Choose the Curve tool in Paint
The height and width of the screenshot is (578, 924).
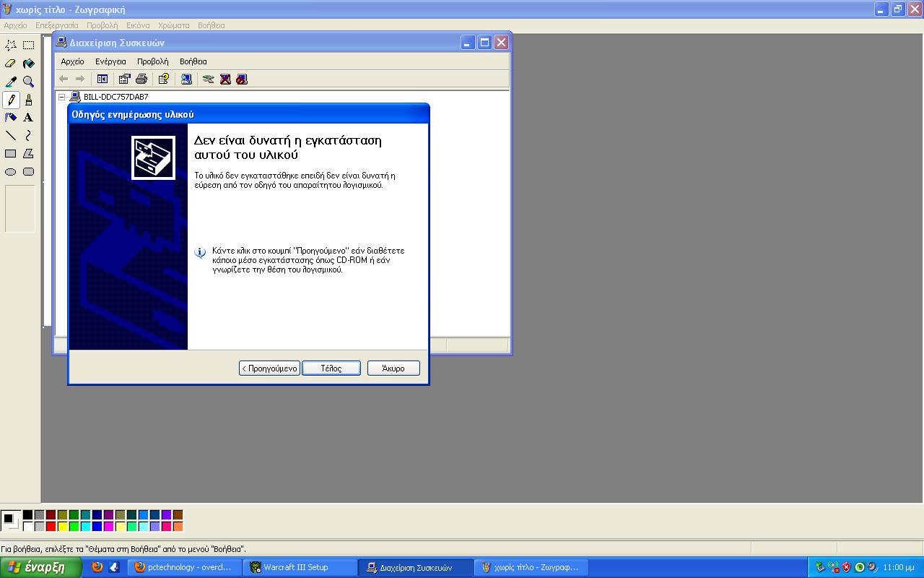pos(28,136)
